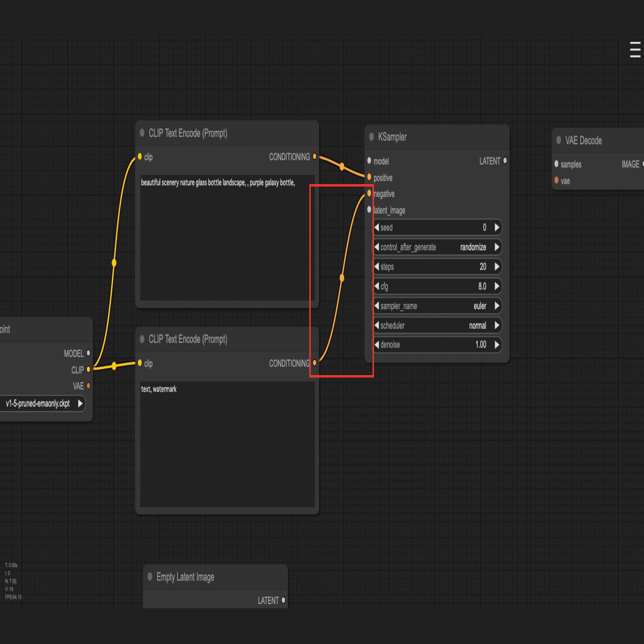Click the KSampler LATENT output socket
The image size is (644, 644).
[x=505, y=161]
